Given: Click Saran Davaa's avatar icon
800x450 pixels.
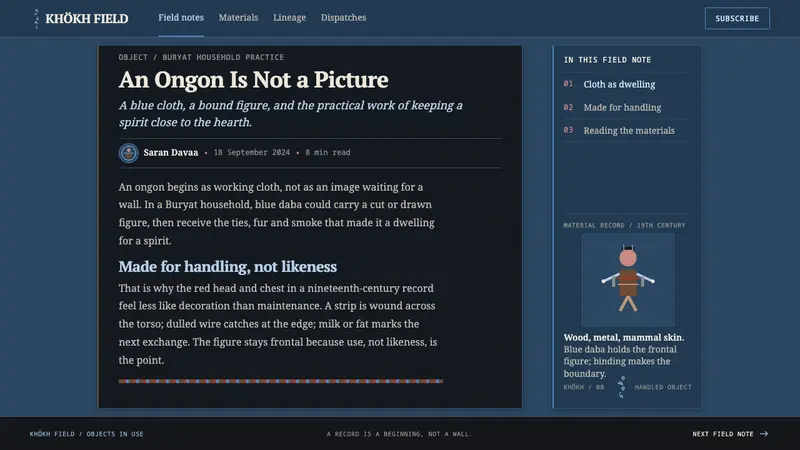Looking at the screenshot, I should point(129,153).
